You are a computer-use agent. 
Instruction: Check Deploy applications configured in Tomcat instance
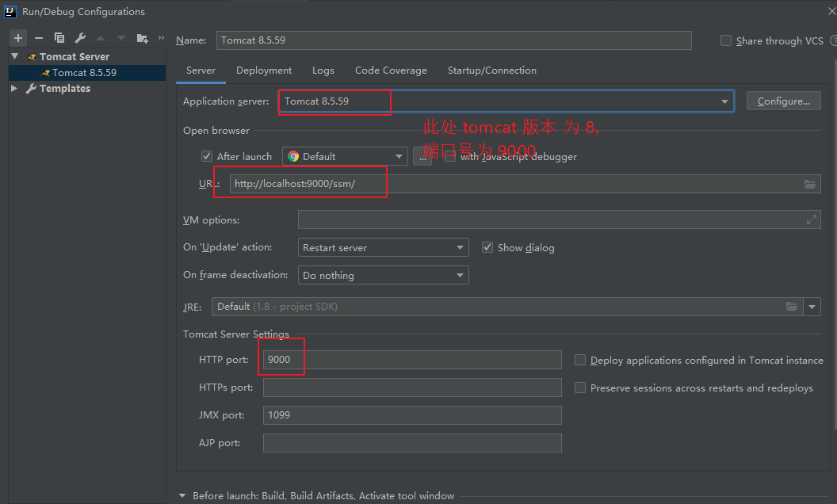click(579, 360)
